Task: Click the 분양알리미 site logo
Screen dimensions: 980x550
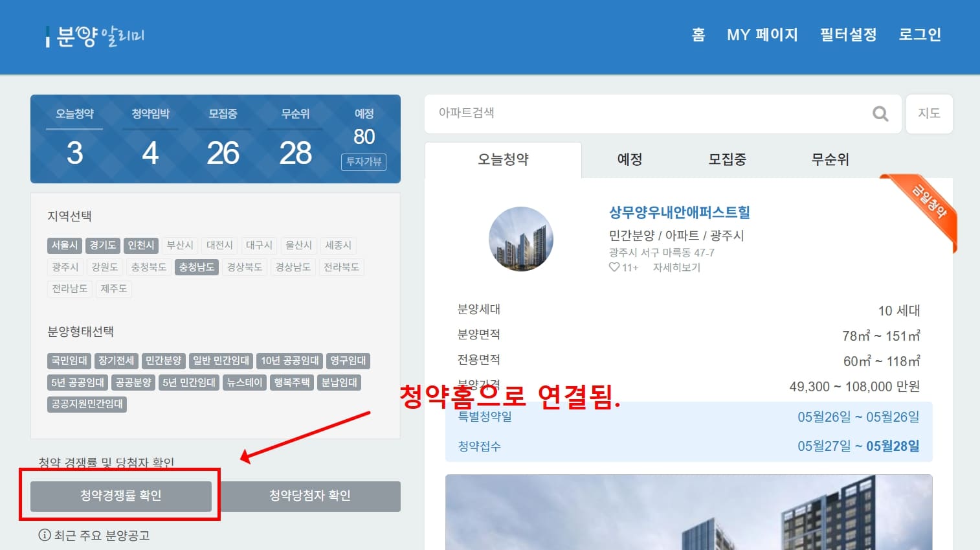Action: 94,36
